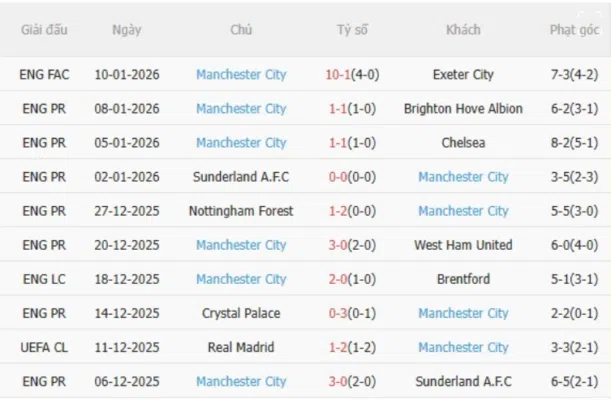The image size is (611, 400).
Task: Select the Chelsea team name
Action: tap(463, 143)
